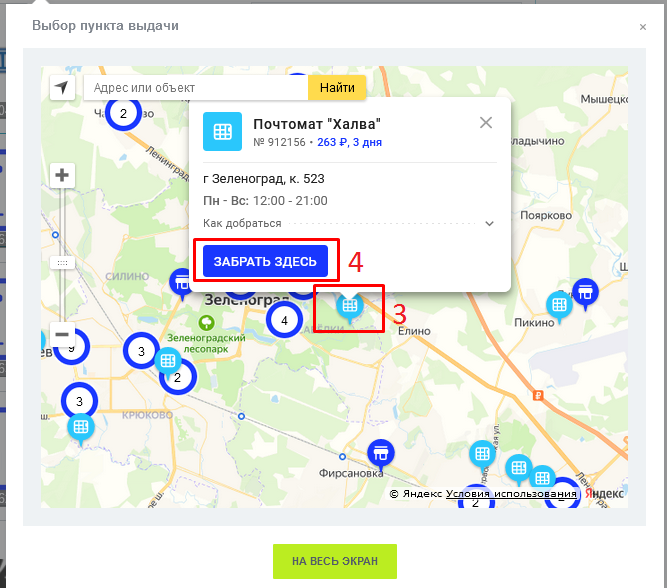Click the pickup store marker at Фирсановка
667x588 pixels.
pos(380,453)
